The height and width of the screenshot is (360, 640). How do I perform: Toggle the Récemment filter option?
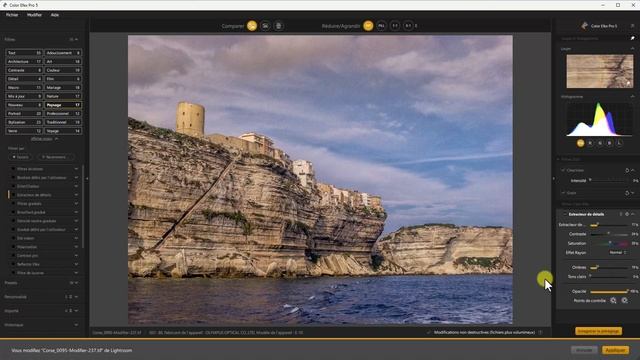(56, 157)
